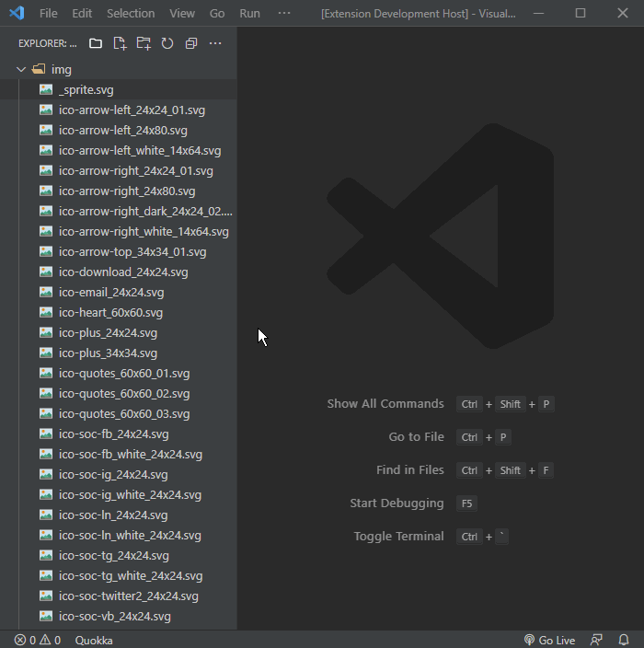The height and width of the screenshot is (648, 644).
Task: Select ico-email_24x24.svg
Action: 119,292
